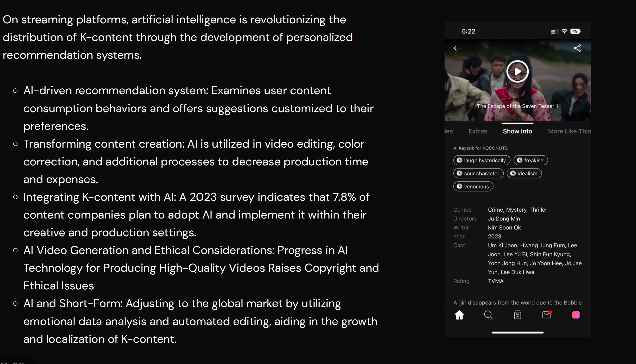Viewport: 636px width, 364px height.
Task: Tap the 'venomous' keytalk chip
Action: 473,186
